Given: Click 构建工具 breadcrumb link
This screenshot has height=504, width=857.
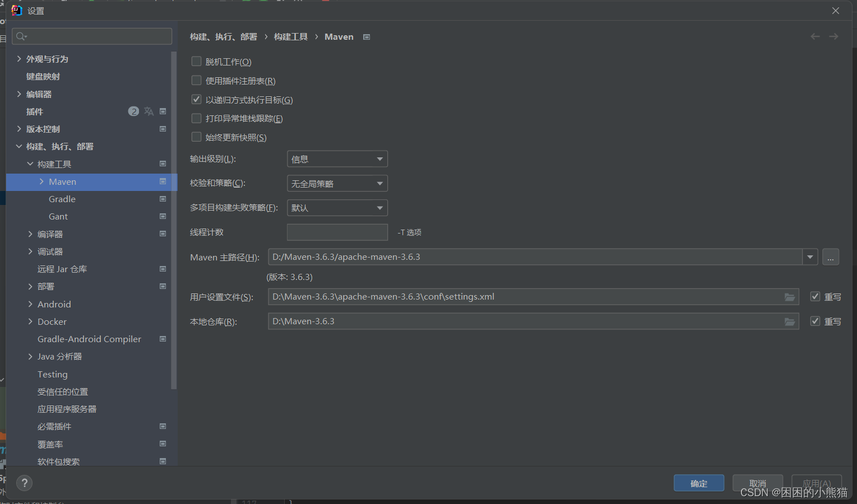Looking at the screenshot, I should [x=291, y=37].
